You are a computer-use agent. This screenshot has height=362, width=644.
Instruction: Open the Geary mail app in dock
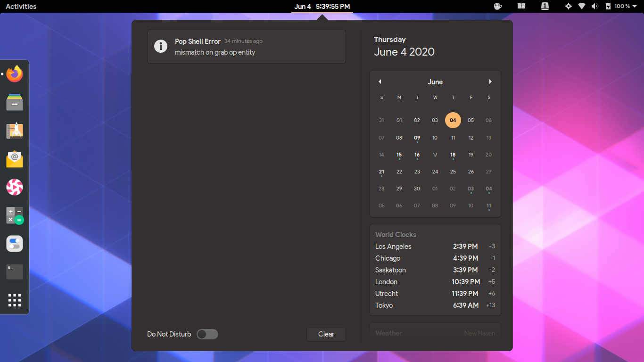tap(15, 159)
